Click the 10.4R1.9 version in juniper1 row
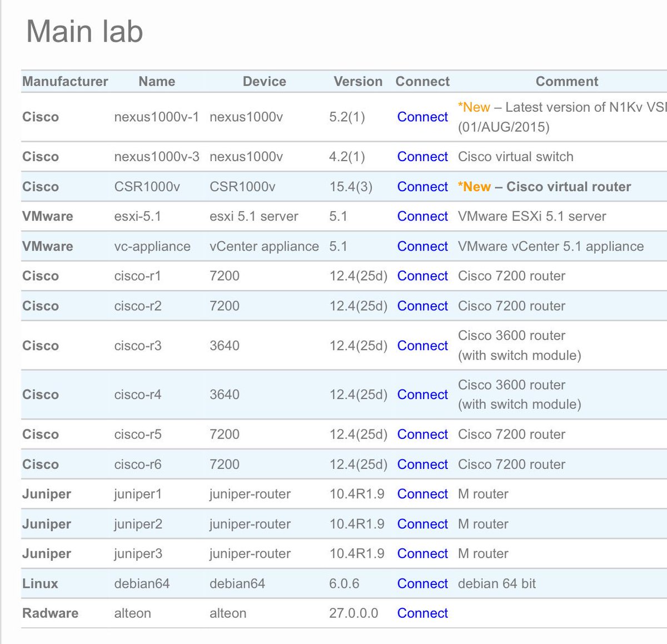Image resolution: width=667 pixels, height=644 pixels. [357, 494]
